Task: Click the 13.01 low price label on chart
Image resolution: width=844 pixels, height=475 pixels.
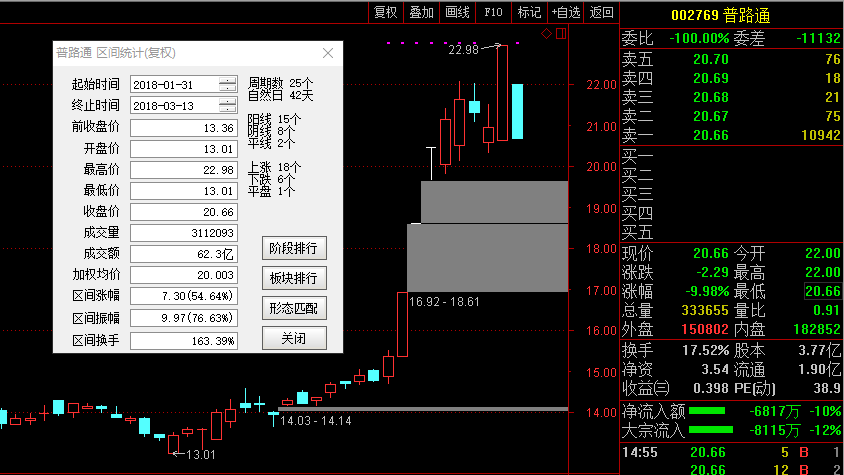Action: click(x=201, y=455)
